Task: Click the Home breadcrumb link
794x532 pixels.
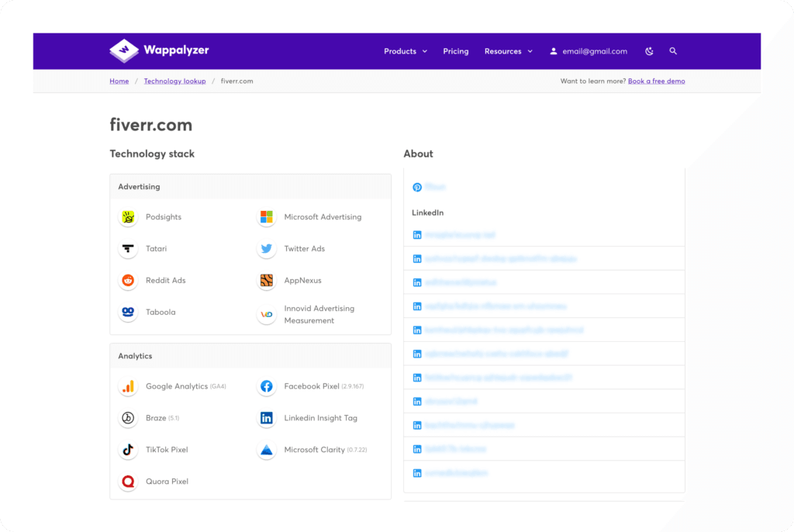Action: [119, 81]
